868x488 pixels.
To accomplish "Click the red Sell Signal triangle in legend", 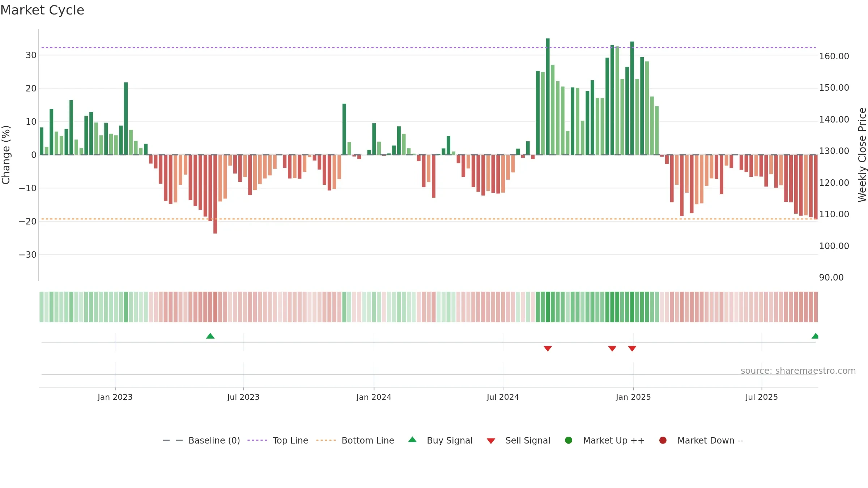I will point(491,441).
